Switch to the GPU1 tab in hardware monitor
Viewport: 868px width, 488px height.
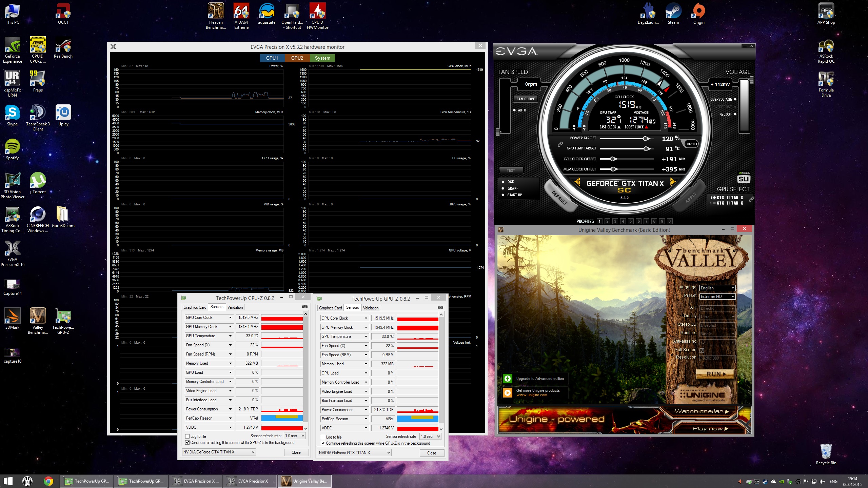(272, 58)
